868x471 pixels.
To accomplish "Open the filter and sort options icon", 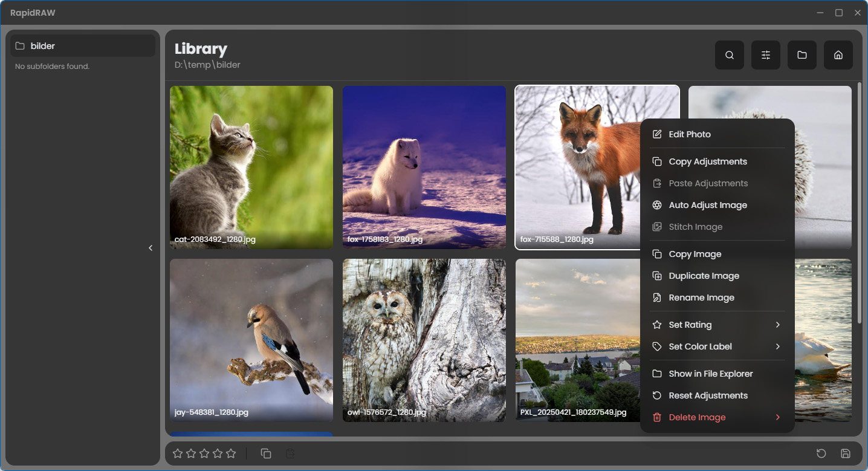I will click(766, 55).
